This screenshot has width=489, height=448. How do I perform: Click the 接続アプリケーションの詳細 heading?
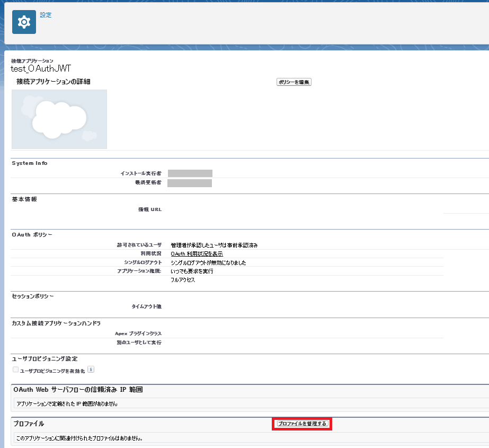(54, 82)
